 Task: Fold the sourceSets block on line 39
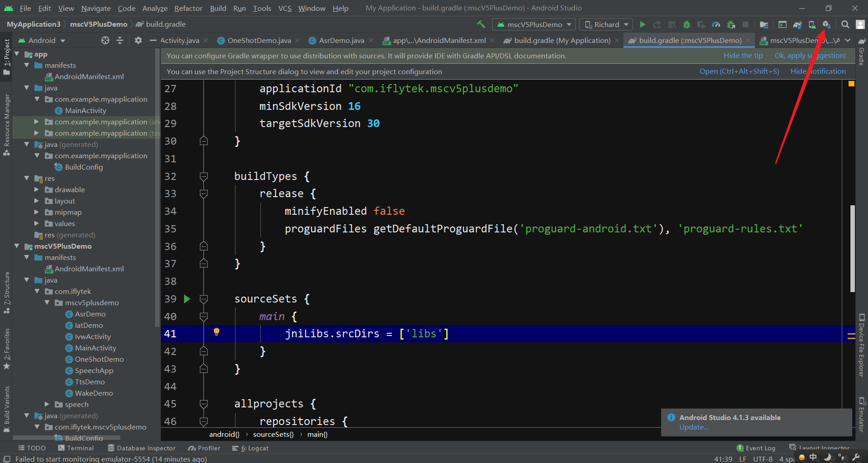point(204,299)
